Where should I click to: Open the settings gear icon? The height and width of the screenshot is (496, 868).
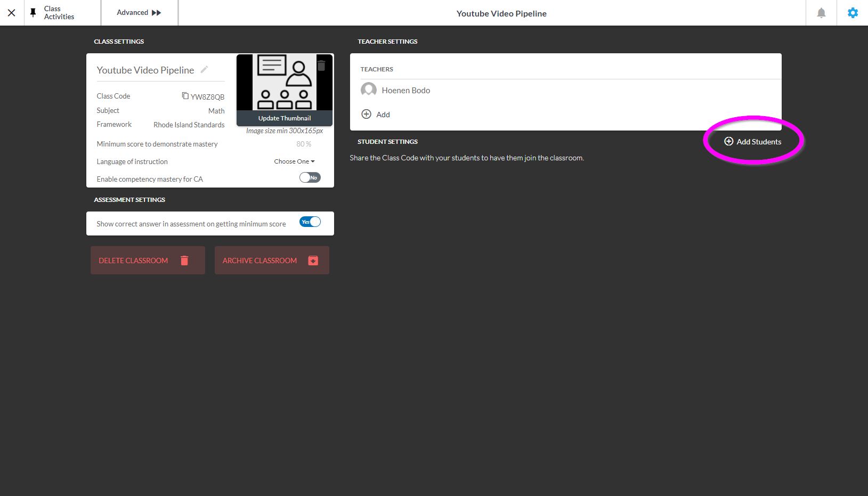(x=853, y=13)
